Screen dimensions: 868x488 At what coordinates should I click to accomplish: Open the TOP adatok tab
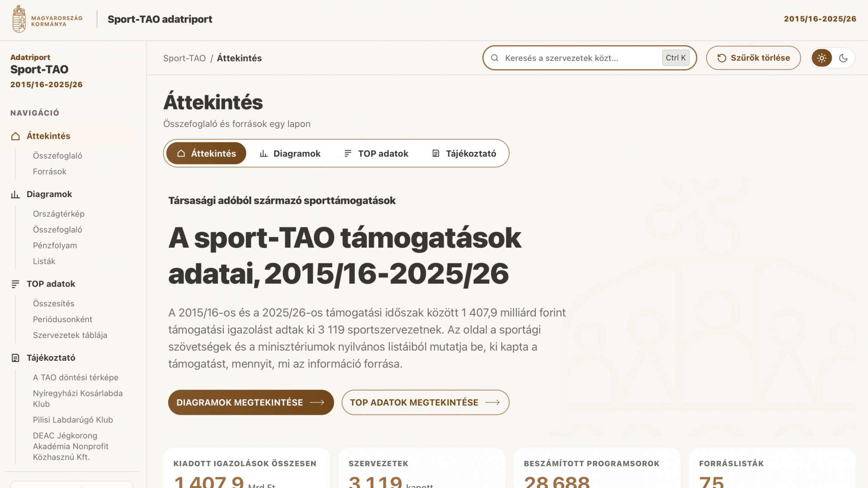[x=376, y=153]
